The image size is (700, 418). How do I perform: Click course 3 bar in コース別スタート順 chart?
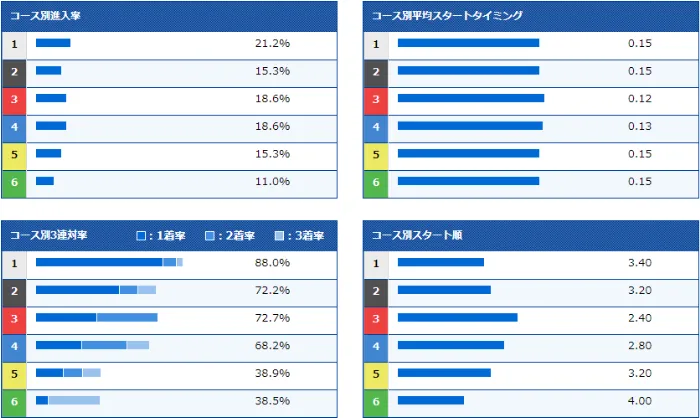(457, 318)
